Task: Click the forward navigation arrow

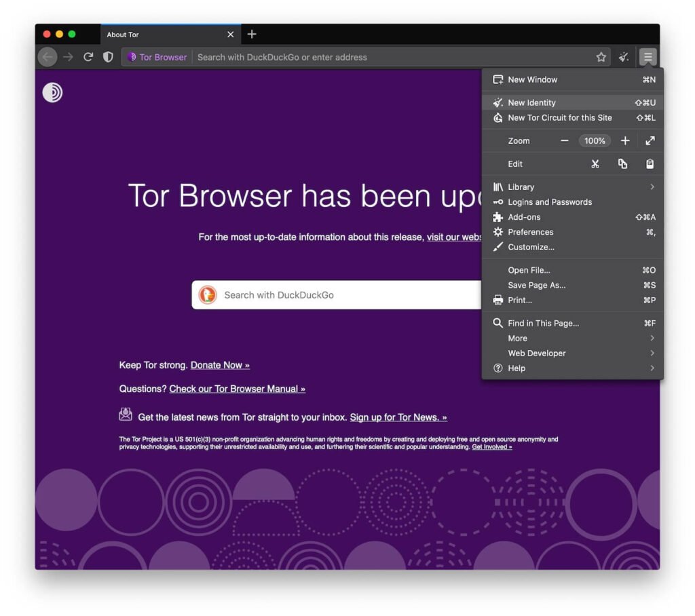Action: point(68,57)
